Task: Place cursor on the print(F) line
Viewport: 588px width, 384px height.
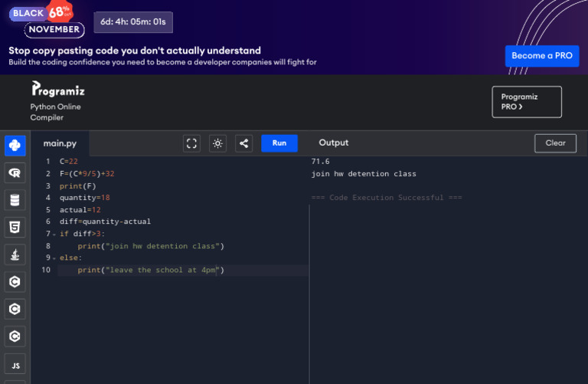Action: [77, 185]
